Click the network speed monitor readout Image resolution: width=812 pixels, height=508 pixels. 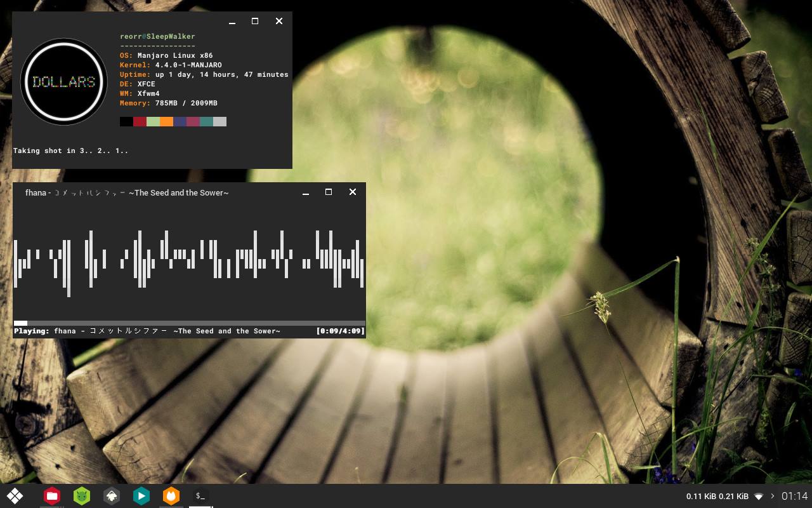(x=717, y=496)
